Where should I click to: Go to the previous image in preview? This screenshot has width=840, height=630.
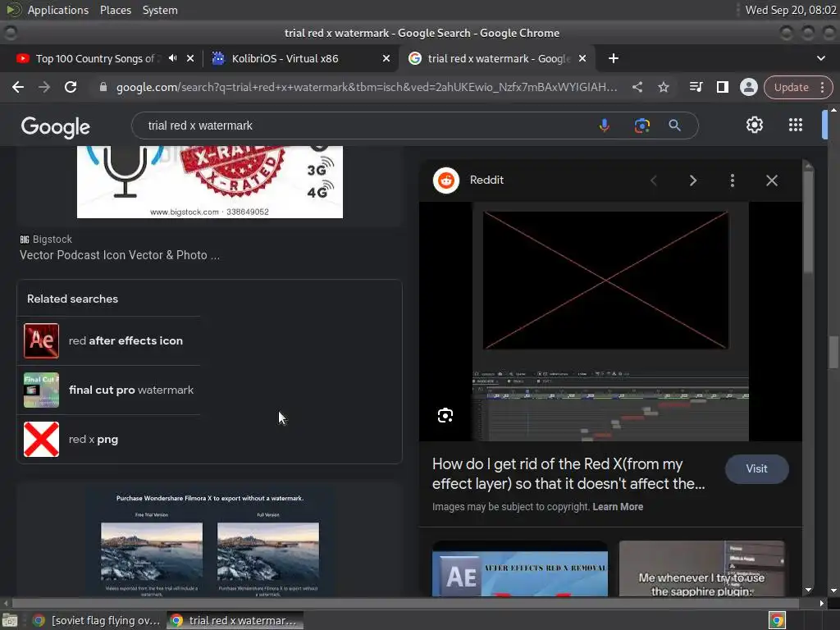[x=653, y=180]
